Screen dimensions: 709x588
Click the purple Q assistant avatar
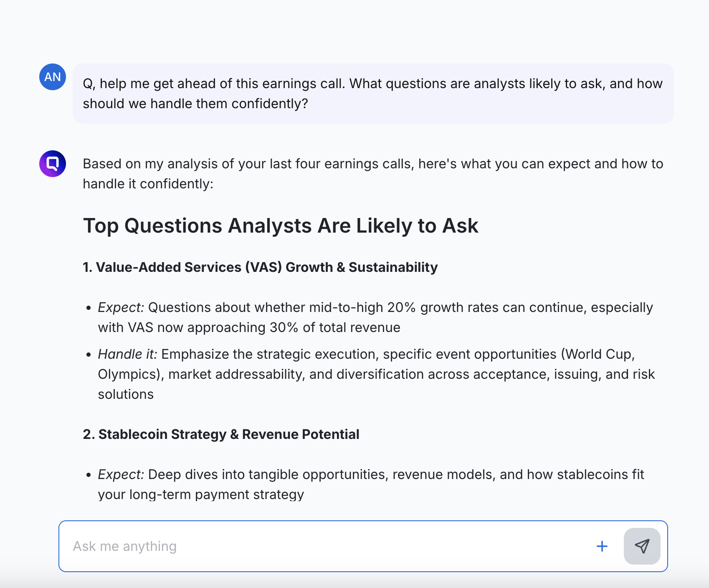(53, 164)
